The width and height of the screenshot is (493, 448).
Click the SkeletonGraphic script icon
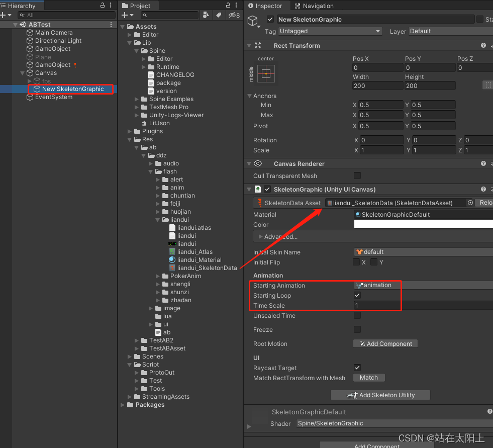[257, 190]
